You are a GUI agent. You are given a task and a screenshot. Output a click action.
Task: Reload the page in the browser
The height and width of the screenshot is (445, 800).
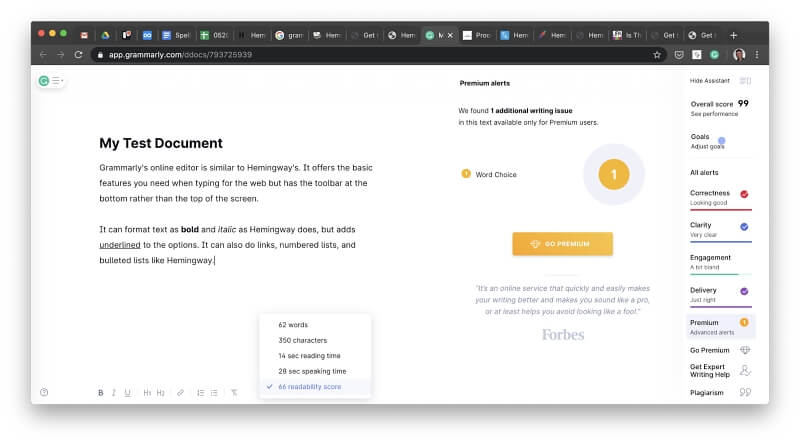pyautogui.click(x=78, y=55)
